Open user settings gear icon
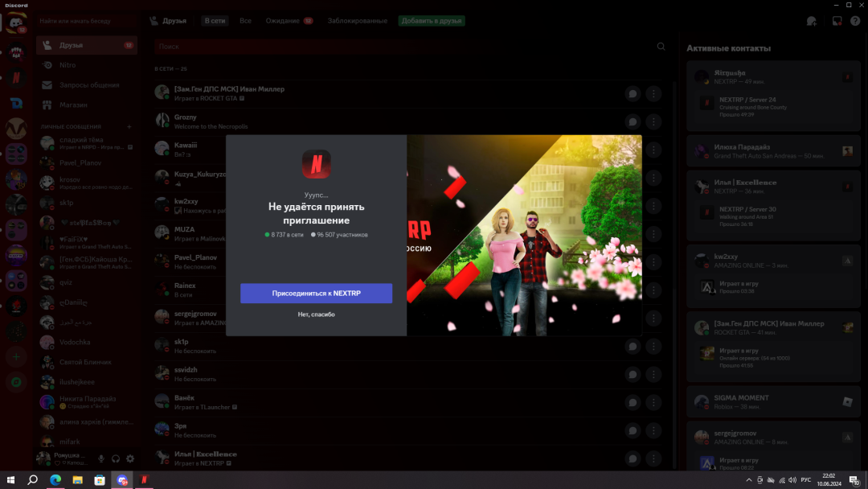This screenshot has height=489, width=868. click(x=130, y=458)
